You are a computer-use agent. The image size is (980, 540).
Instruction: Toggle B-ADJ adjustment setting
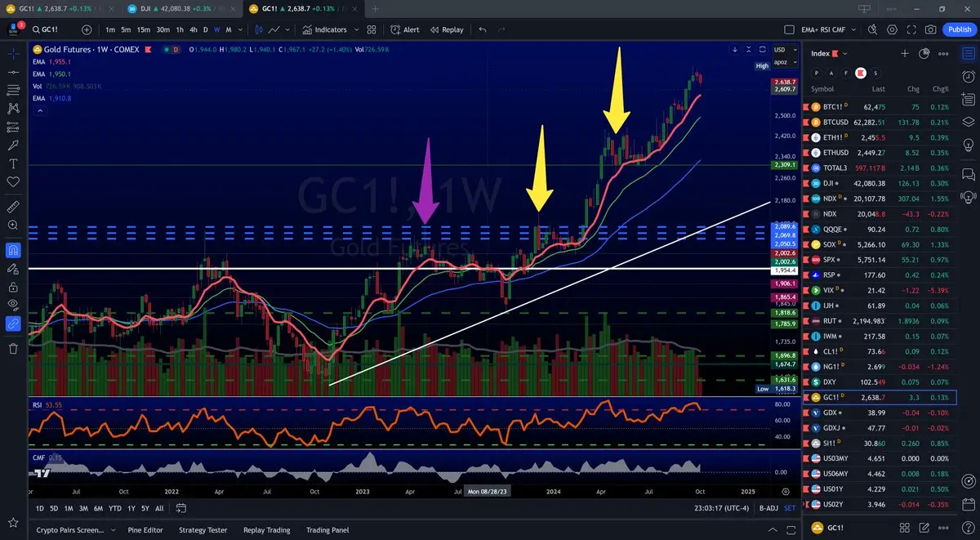tap(768, 508)
